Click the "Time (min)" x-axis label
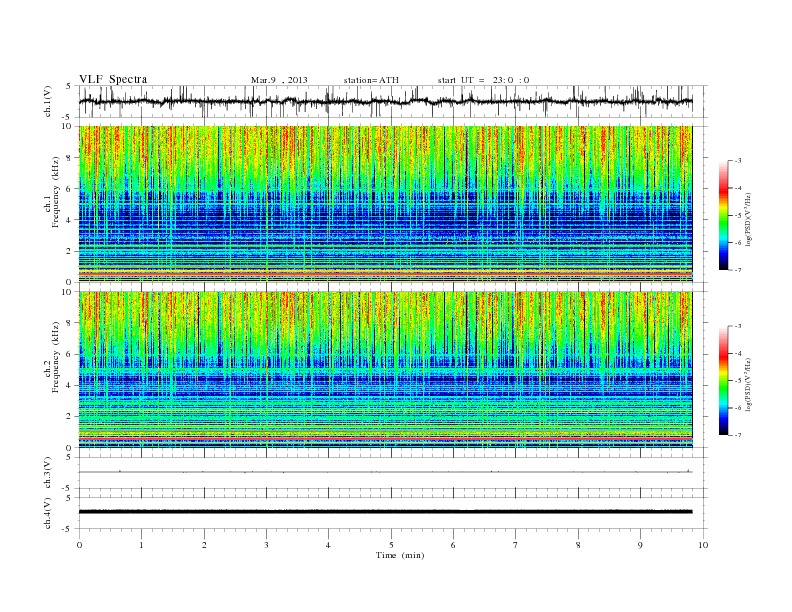 coord(400,555)
